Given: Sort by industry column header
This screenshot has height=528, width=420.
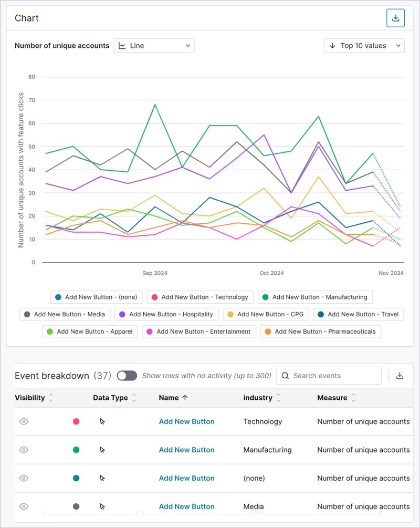Looking at the screenshot, I should pyautogui.click(x=257, y=398).
